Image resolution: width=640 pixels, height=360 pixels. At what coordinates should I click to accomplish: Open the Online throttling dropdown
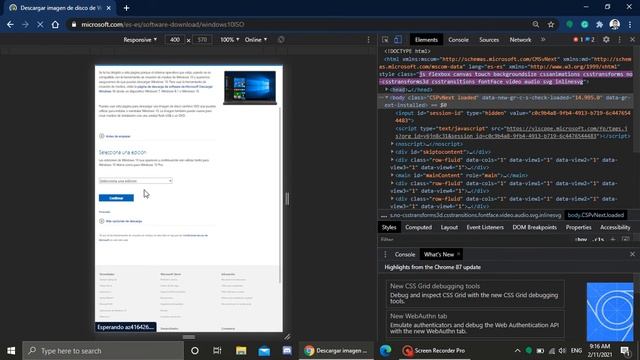[x=256, y=40]
